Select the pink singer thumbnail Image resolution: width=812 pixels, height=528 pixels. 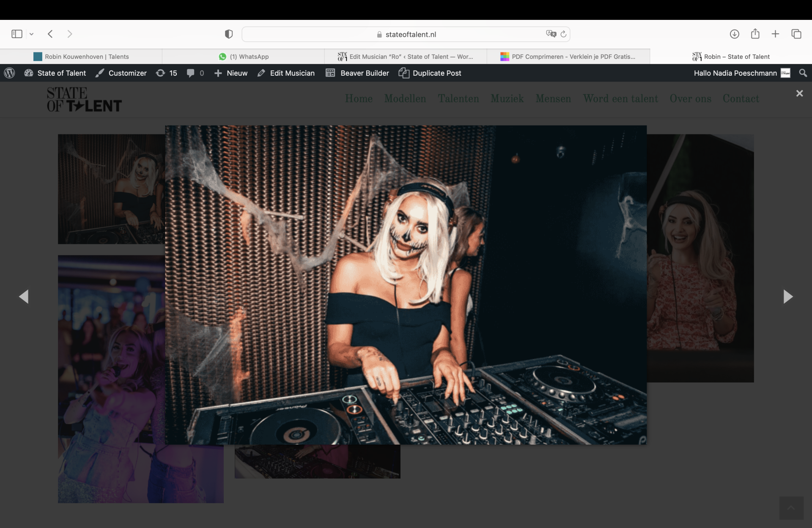[111, 379]
